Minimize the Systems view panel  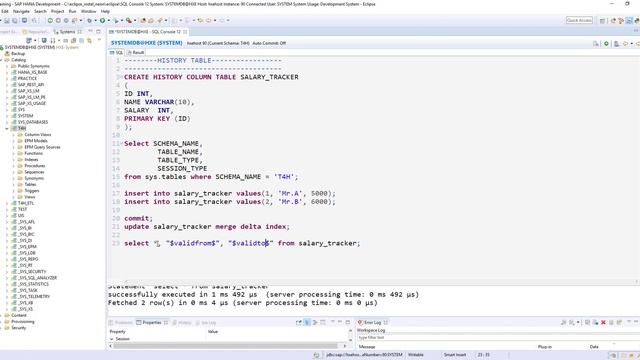pyautogui.click(x=90, y=31)
